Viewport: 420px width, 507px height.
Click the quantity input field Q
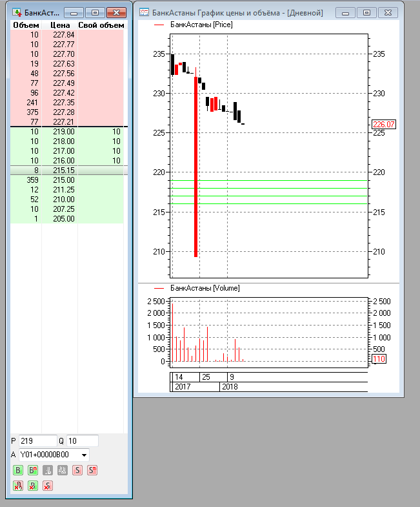click(83, 441)
